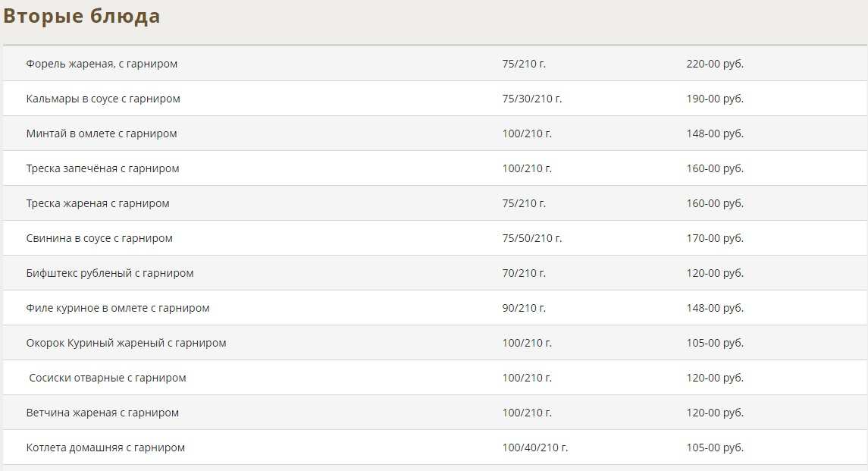The height and width of the screenshot is (471, 868).
Task: Click the price of Минтай в омлете
Action: point(714,133)
